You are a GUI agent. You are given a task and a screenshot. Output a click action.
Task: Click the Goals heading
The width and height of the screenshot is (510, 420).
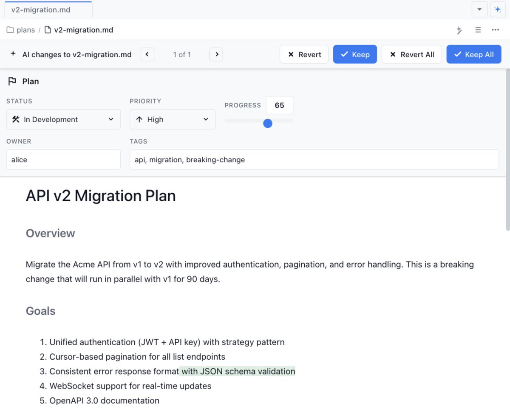[41, 311]
